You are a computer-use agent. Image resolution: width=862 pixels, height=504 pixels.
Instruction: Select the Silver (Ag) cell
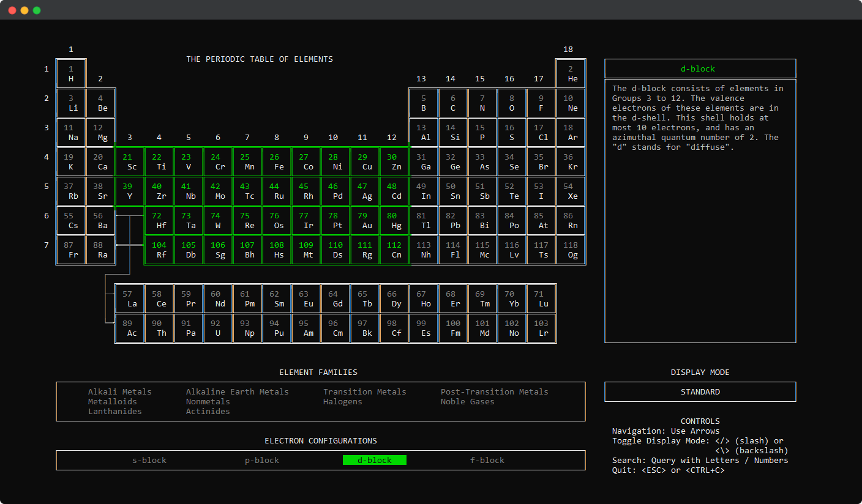point(365,191)
